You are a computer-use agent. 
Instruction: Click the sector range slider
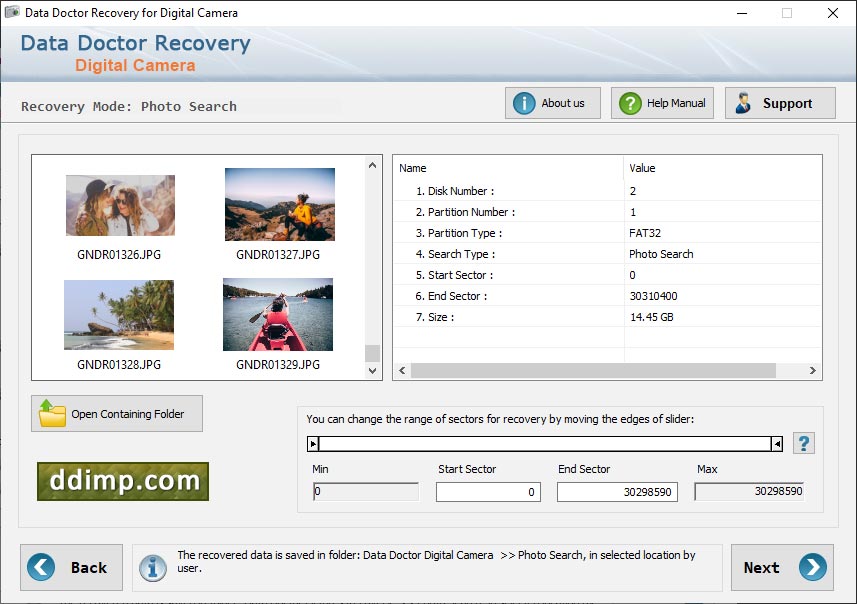coord(545,443)
